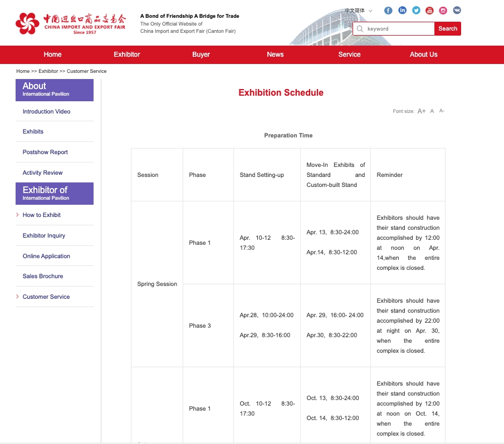Click the Home breadcrumb link
504x444 pixels.
coord(23,71)
